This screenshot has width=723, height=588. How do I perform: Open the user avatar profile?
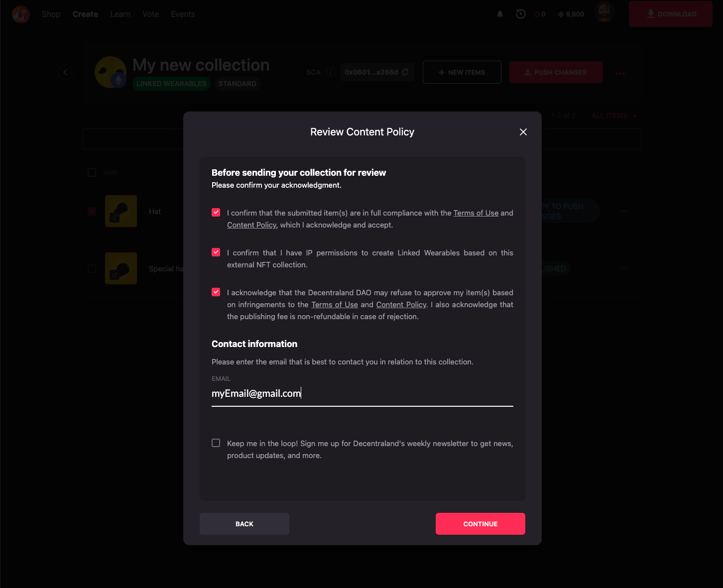coord(604,13)
